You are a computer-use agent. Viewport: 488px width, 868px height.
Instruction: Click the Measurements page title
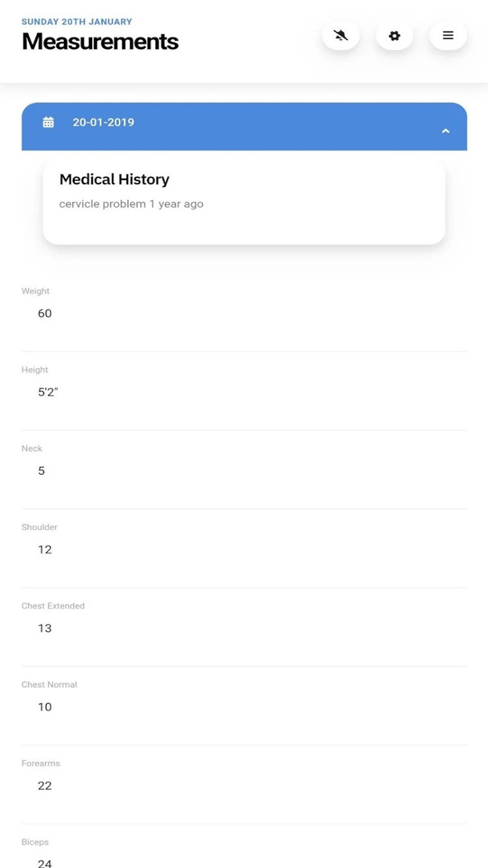point(100,41)
